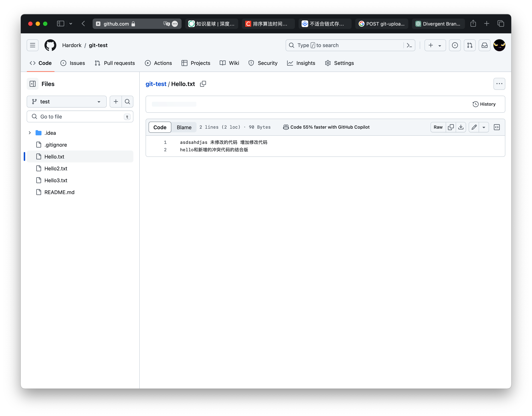Click the create new file plus icon

[116, 102]
